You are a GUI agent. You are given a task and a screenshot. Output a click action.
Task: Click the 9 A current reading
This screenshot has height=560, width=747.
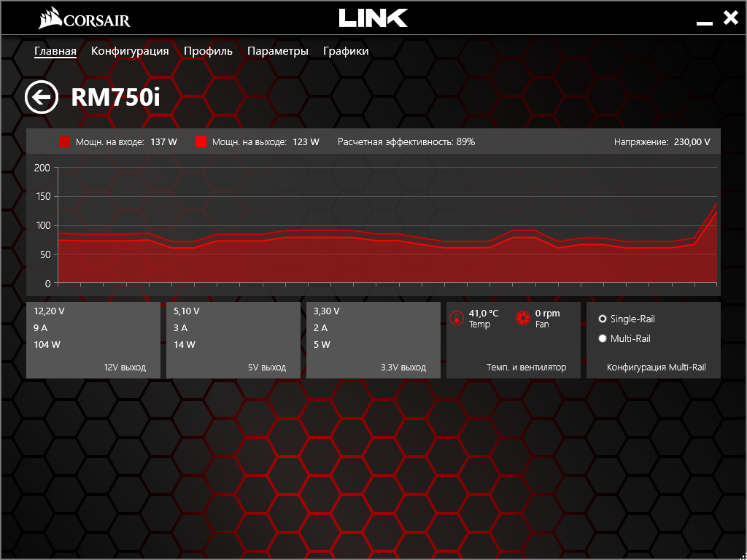click(41, 328)
